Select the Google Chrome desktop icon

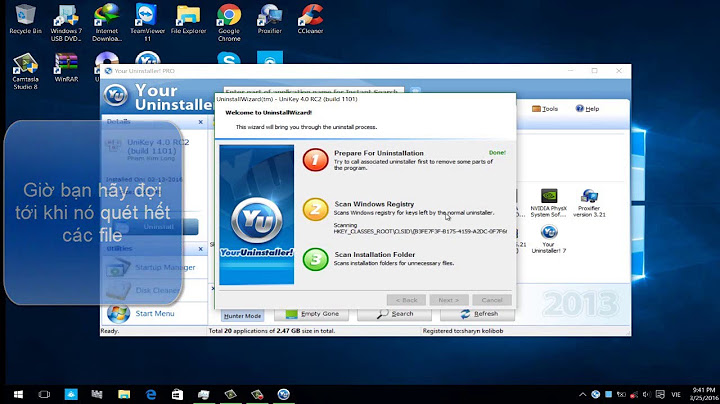(x=229, y=22)
